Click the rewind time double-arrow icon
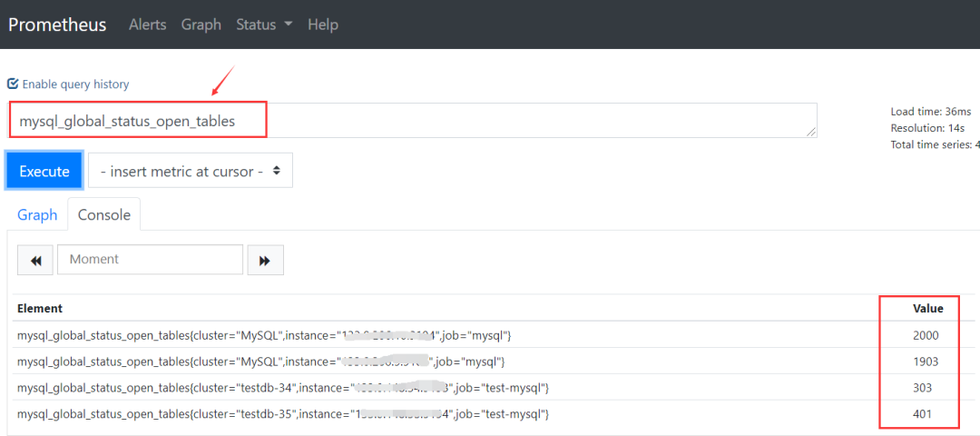 pos(35,260)
